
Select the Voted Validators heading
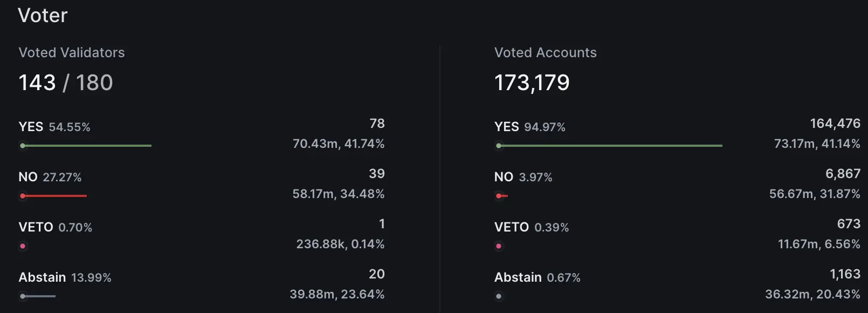72,52
